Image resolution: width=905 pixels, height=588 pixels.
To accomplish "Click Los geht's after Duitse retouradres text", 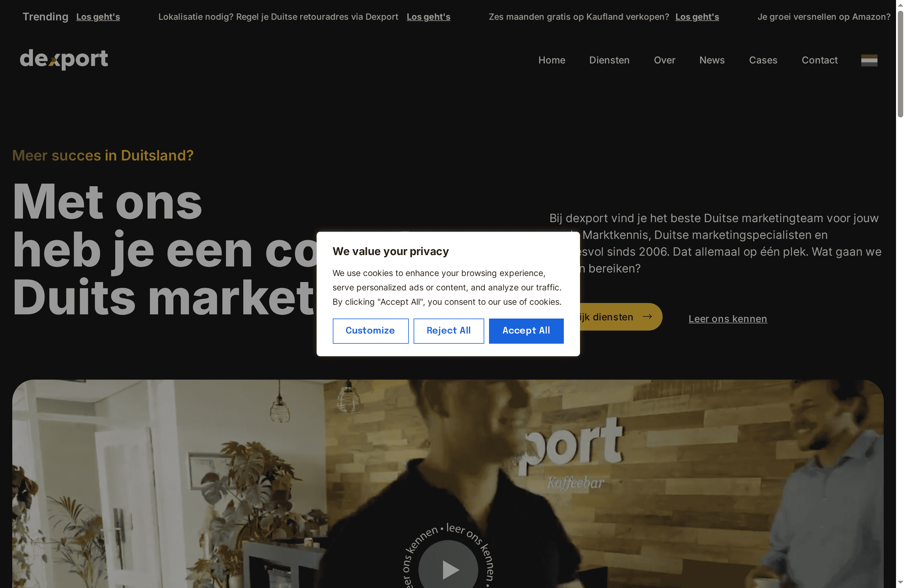I will (428, 17).
